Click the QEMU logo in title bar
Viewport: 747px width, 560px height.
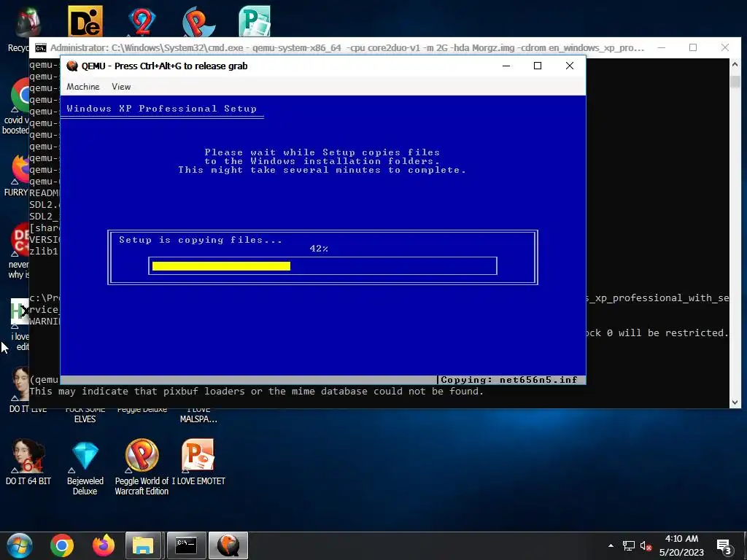[72, 66]
